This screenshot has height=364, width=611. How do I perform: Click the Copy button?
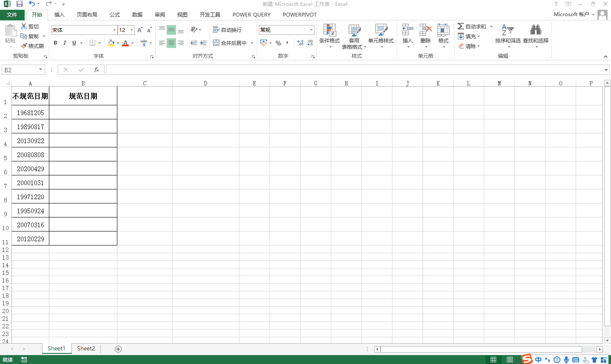pos(30,37)
